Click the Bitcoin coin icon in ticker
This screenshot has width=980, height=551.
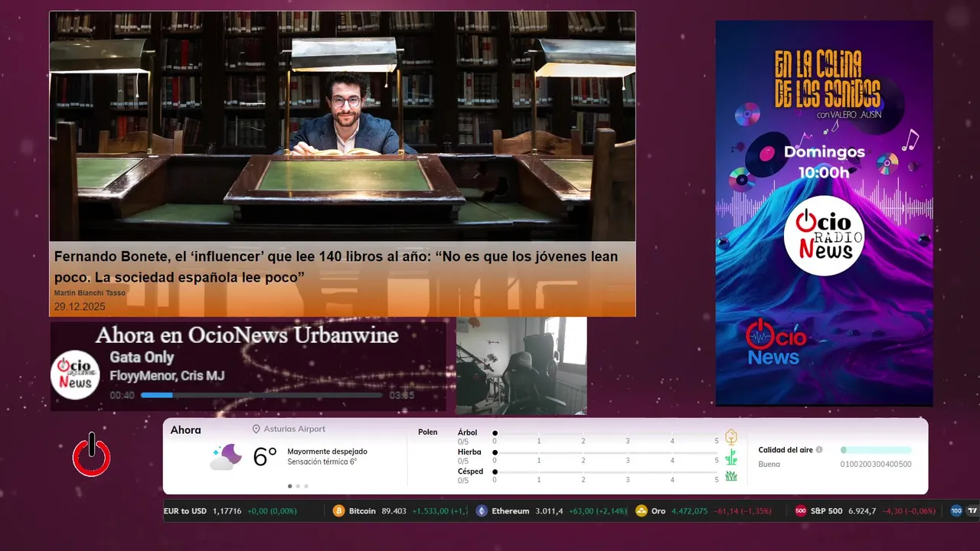(x=338, y=510)
